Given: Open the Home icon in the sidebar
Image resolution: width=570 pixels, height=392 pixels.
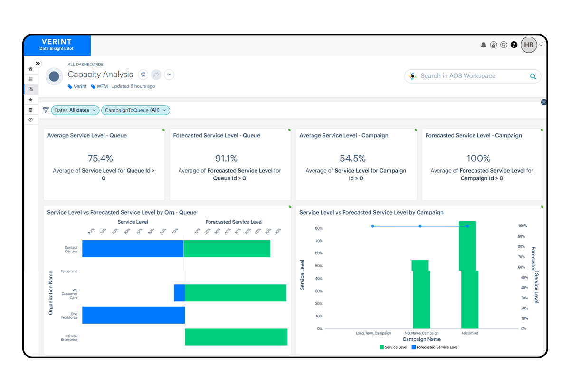Looking at the screenshot, I should (x=30, y=69).
